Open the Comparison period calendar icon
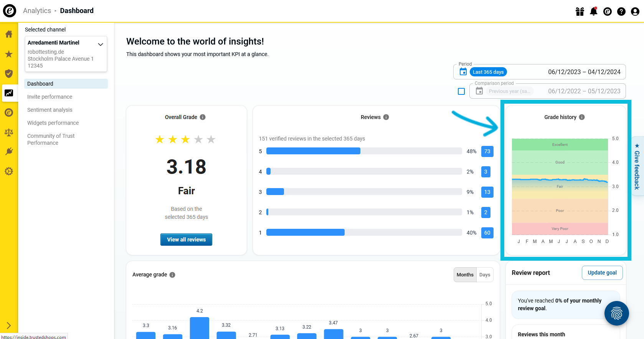Image resolution: width=644 pixels, height=339 pixels. (x=479, y=91)
